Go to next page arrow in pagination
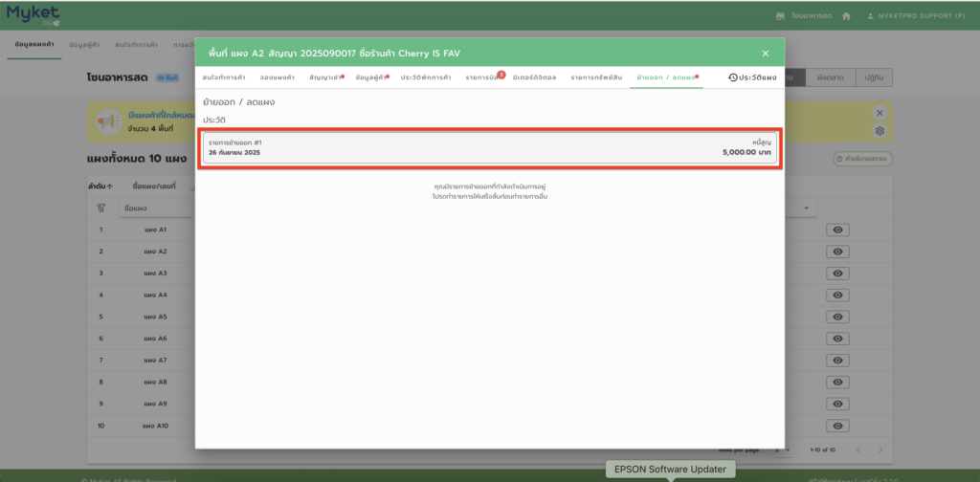Screen dimensions: 980x482 coord(880,449)
